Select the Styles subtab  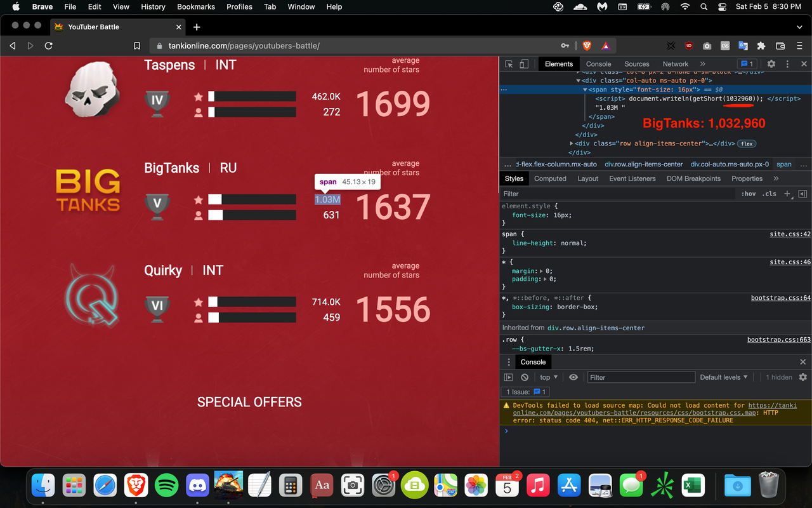pyautogui.click(x=514, y=178)
